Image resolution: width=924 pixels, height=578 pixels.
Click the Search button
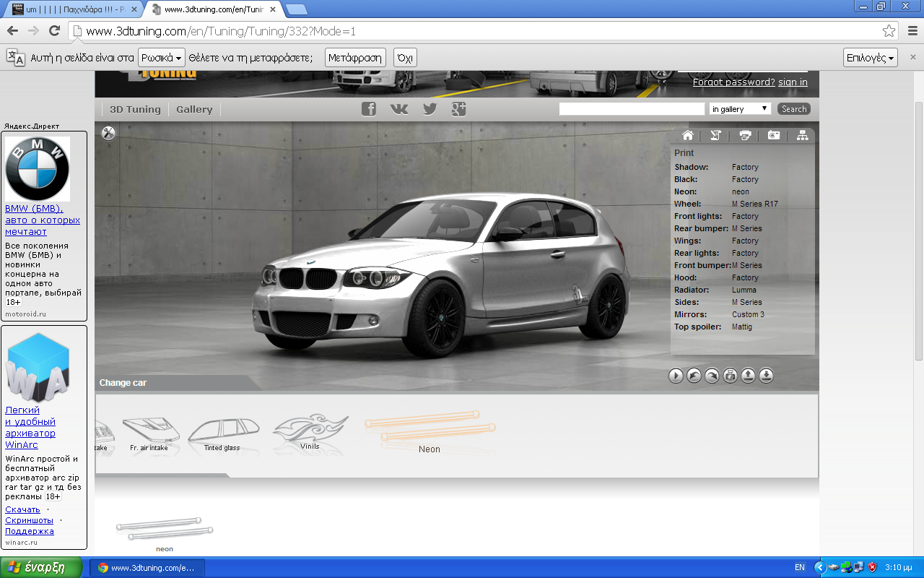coord(794,109)
